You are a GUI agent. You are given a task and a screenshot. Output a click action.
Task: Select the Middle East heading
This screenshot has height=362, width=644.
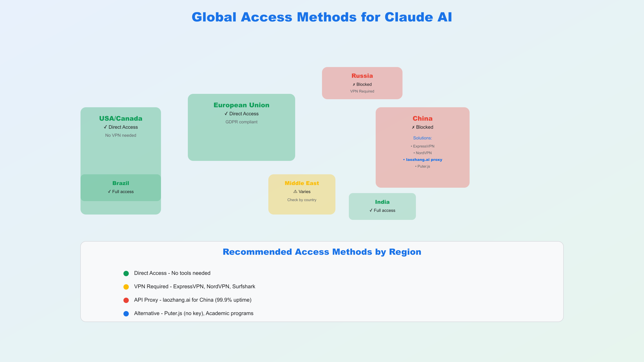[302, 183]
